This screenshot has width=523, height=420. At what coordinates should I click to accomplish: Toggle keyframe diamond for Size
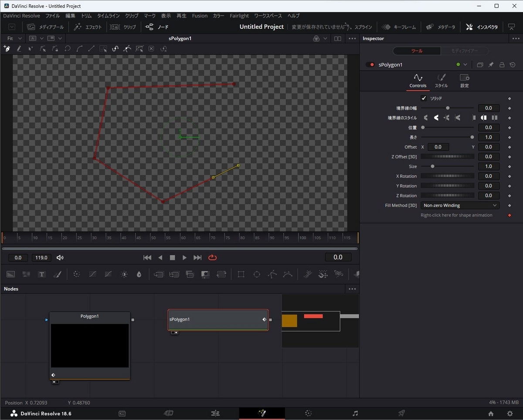509,166
